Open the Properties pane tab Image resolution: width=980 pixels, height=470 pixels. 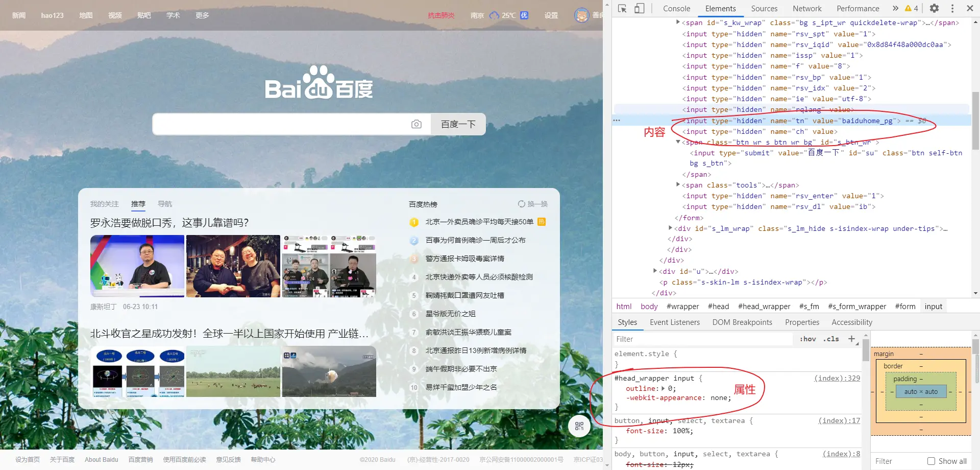coord(802,322)
